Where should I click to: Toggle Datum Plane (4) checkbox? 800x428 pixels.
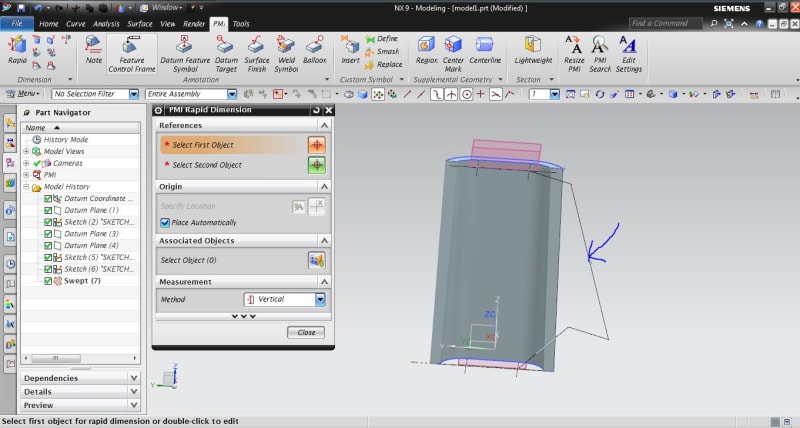tap(48, 245)
